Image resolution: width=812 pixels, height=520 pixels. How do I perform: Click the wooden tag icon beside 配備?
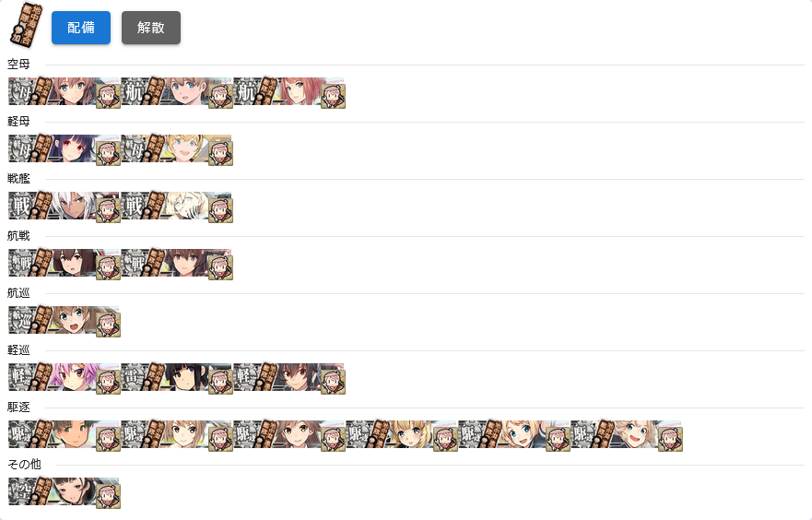point(26,25)
